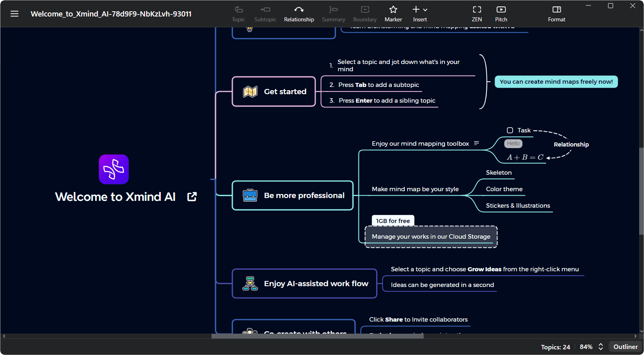This screenshot has height=355, width=644.
Task: Click the briefcase icon in Be more professional
Action: [x=250, y=196]
